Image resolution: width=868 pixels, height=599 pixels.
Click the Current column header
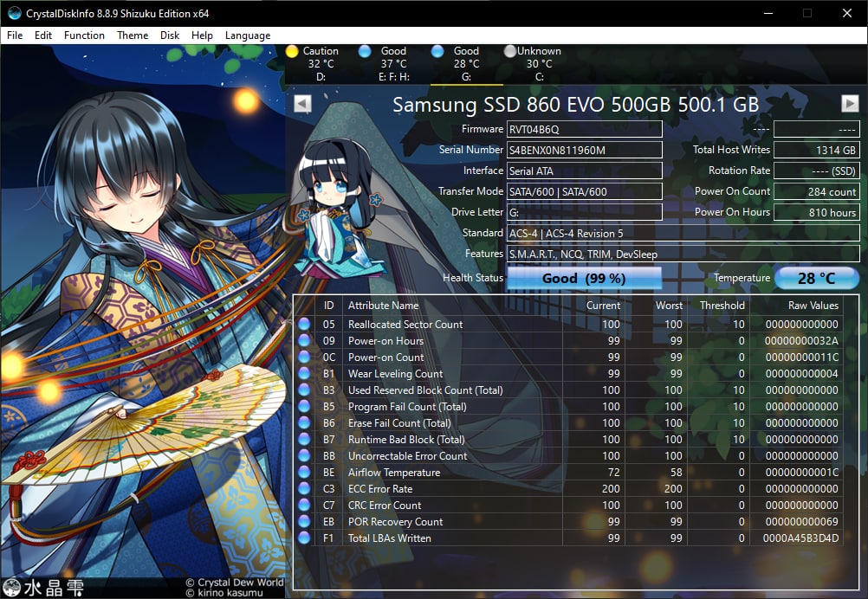(x=604, y=306)
